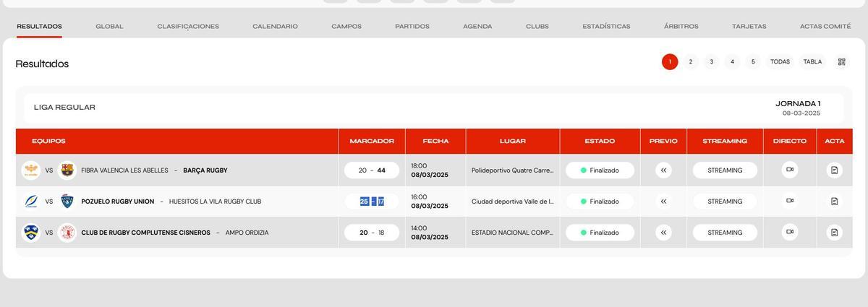Viewport: 868px width, 307px height.
Task: Open match report icon for Pozuelo Rugby Union row
Action: click(834, 202)
